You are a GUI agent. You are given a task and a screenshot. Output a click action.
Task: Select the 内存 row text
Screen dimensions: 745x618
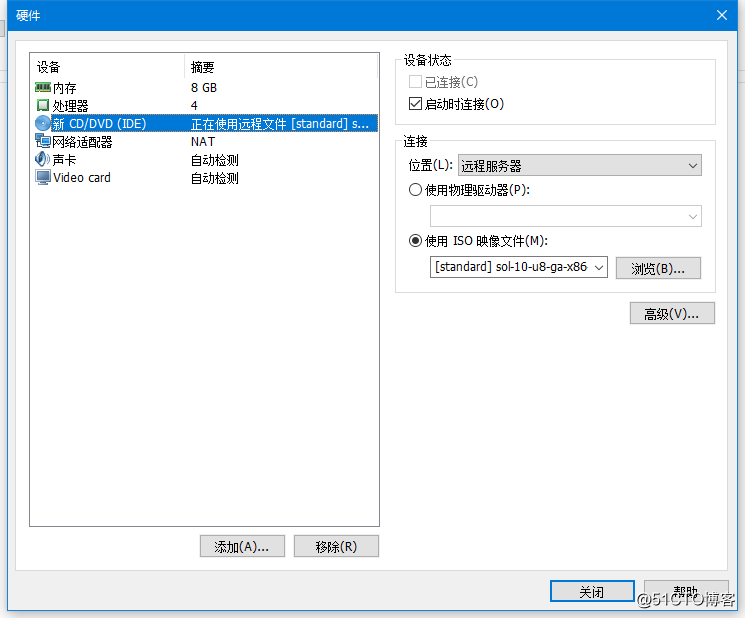[65, 88]
